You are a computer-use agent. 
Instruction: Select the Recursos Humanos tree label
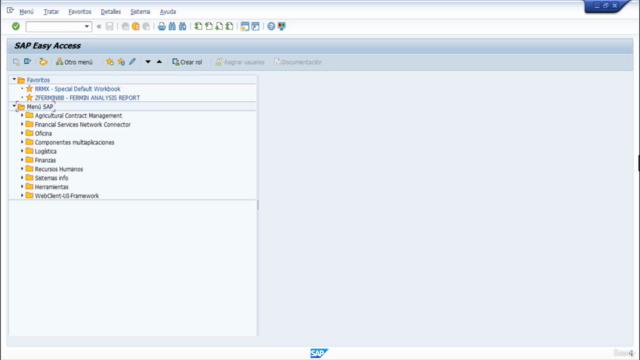pos(59,169)
